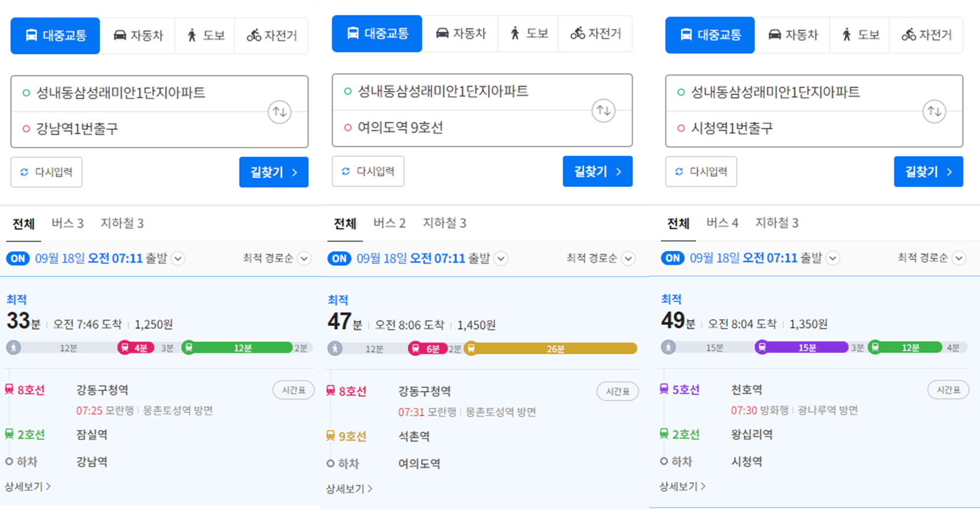Image resolution: width=980 pixels, height=509 pixels.
Task: Select 자동차 mode in 여의도역 9호선 panel
Action: click(x=460, y=34)
